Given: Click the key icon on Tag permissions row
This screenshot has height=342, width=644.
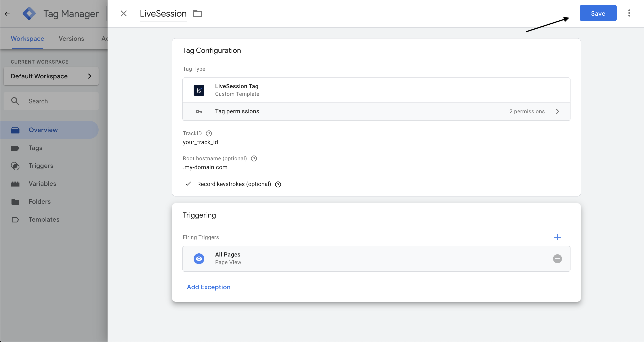Looking at the screenshot, I should coord(199,111).
